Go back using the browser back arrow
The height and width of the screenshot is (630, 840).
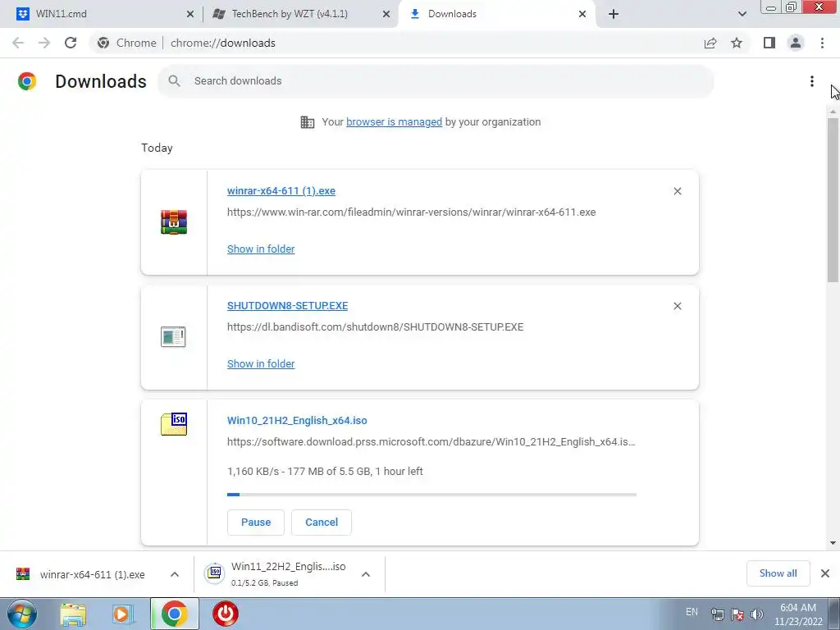pos(18,43)
